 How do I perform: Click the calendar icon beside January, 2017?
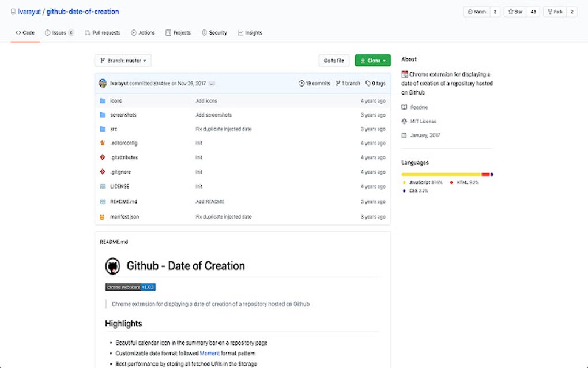pos(405,136)
